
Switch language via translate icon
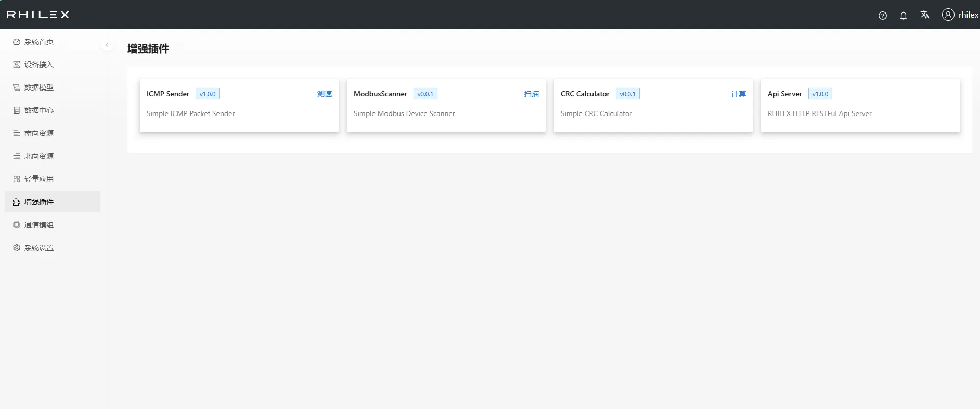pyautogui.click(x=925, y=15)
